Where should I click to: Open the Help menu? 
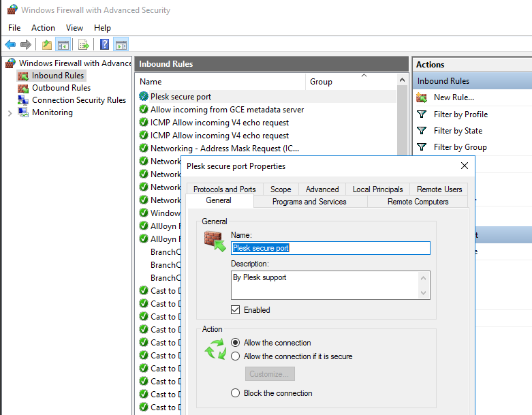[x=102, y=28]
